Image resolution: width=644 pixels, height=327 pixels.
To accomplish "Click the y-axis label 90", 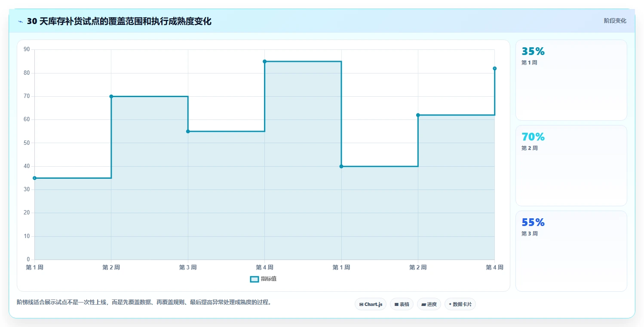I will pos(27,49).
